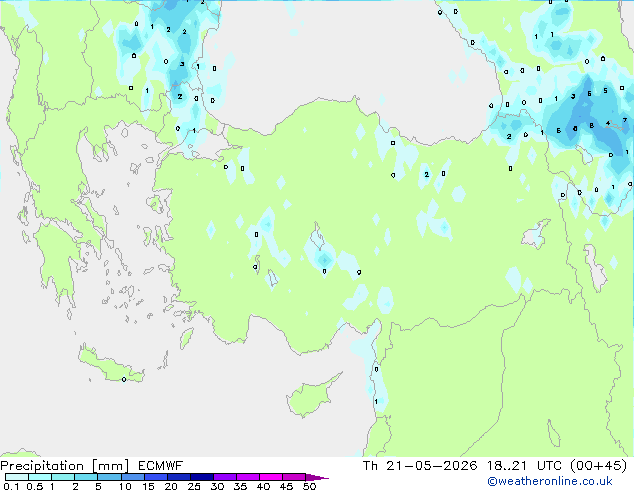Click the legend label '0.1'
The width and height of the screenshot is (634, 490).
pos(11,486)
